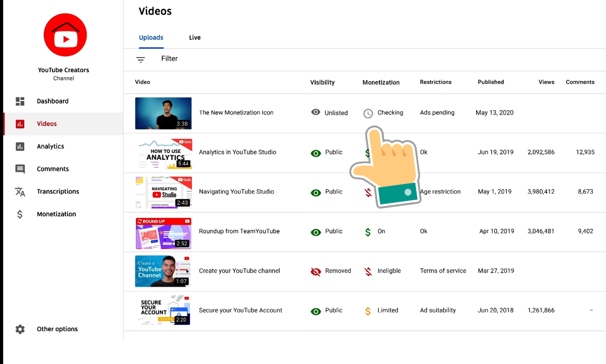Sort by the Comments column header
This screenshot has width=606, height=364.
[580, 82]
